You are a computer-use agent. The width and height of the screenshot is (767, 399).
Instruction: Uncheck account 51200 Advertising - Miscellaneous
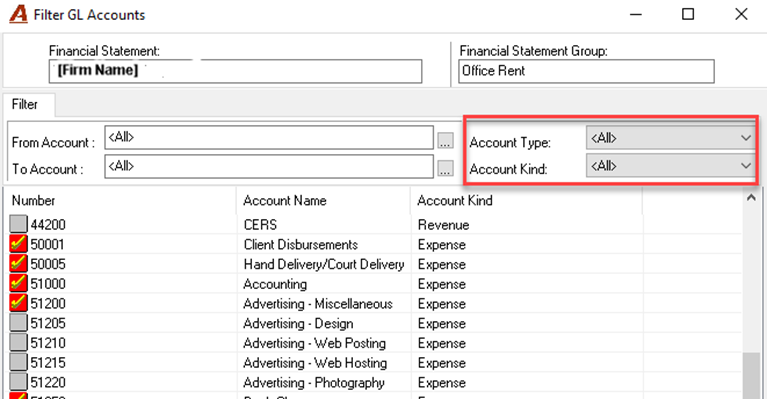pos(18,303)
